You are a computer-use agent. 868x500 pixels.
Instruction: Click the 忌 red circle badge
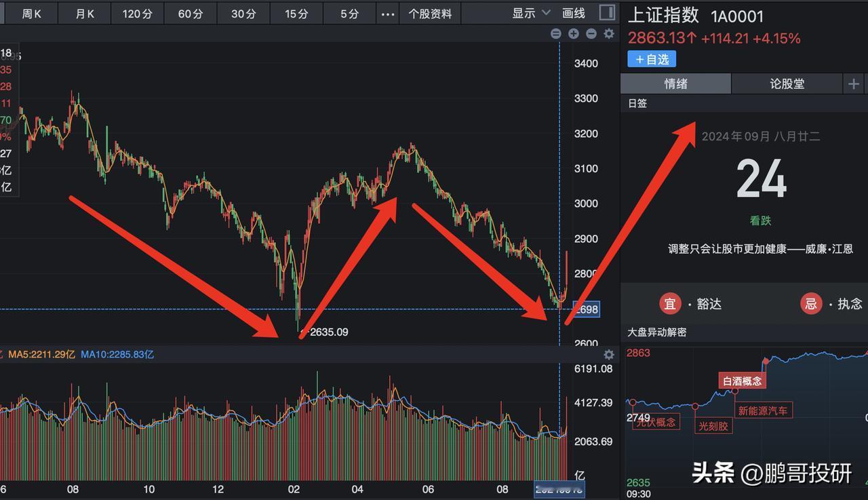click(811, 303)
